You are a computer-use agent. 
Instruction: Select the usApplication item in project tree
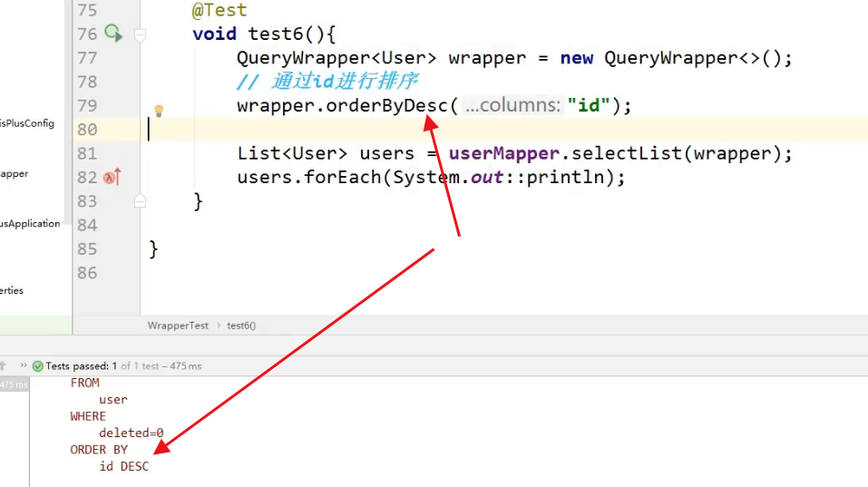pos(30,224)
